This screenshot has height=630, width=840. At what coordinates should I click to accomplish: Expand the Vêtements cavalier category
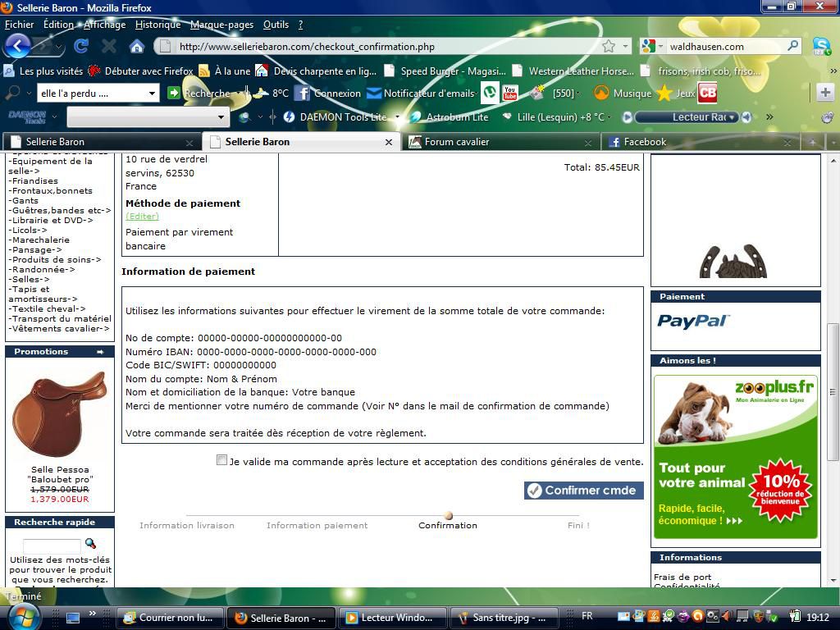pyautogui.click(x=58, y=328)
